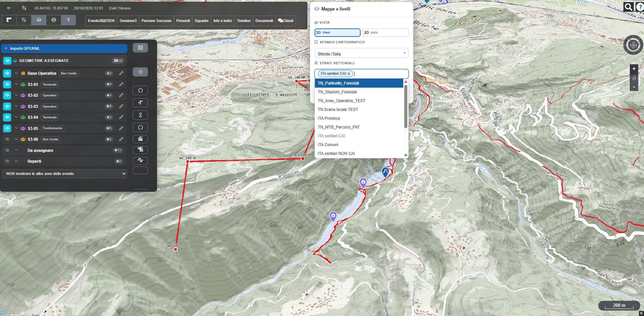This screenshot has height=316, width=644.
Task: Select the pin marker tool
Action: click(x=140, y=115)
